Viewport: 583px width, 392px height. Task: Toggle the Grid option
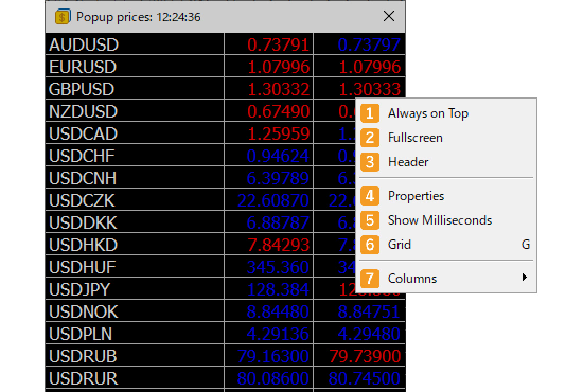point(400,245)
